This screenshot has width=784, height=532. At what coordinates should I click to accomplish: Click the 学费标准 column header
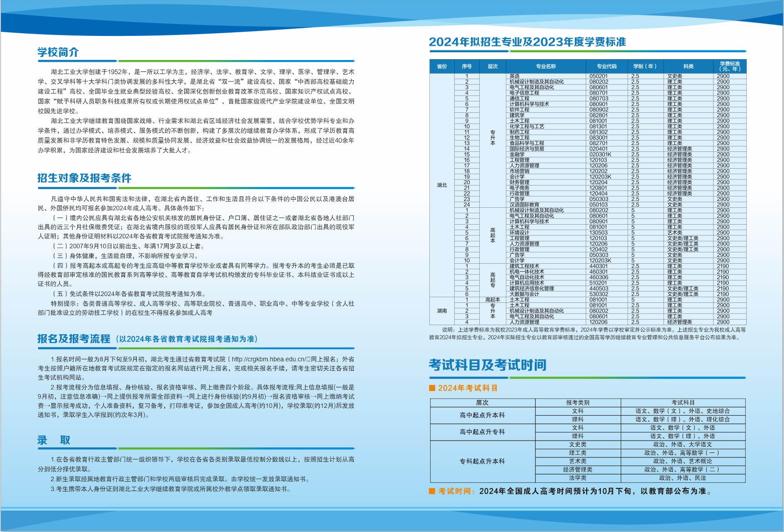(729, 66)
